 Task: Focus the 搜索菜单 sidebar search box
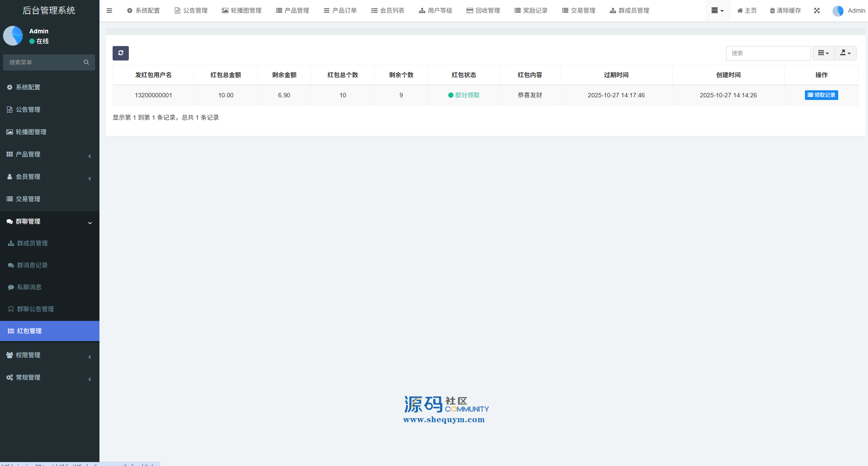(x=44, y=62)
